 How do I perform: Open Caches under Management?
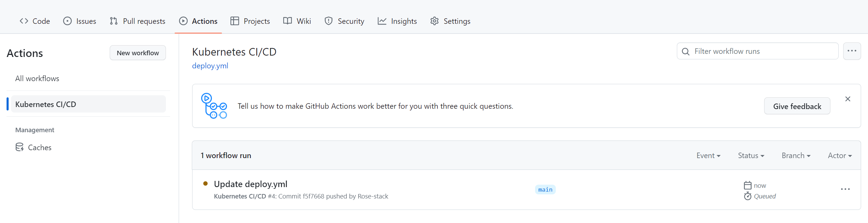tap(39, 147)
